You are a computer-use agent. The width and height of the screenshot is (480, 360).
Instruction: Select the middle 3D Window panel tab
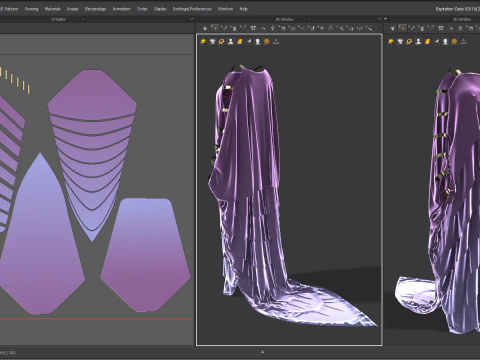tap(285, 19)
